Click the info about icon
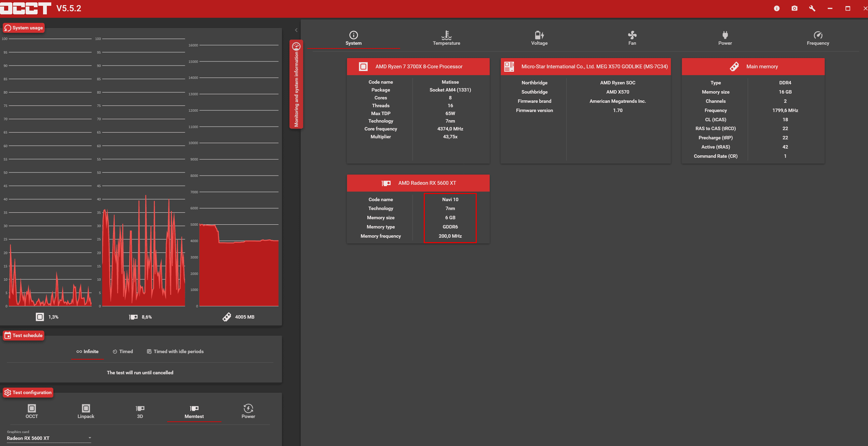This screenshot has height=446, width=868. (777, 9)
